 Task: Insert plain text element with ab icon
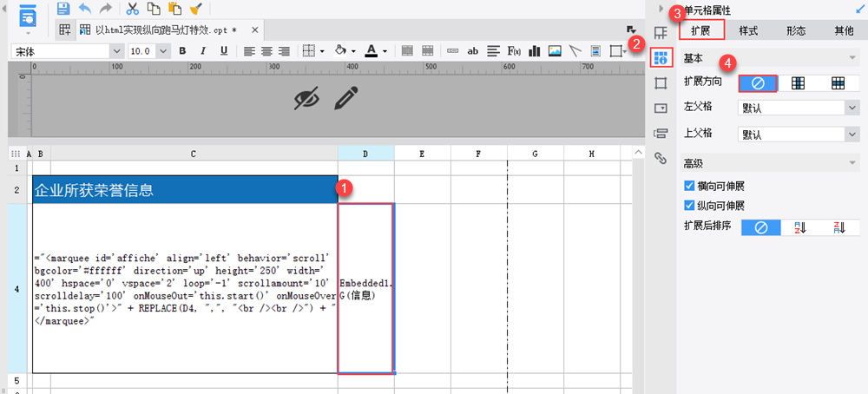click(x=472, y=51)
